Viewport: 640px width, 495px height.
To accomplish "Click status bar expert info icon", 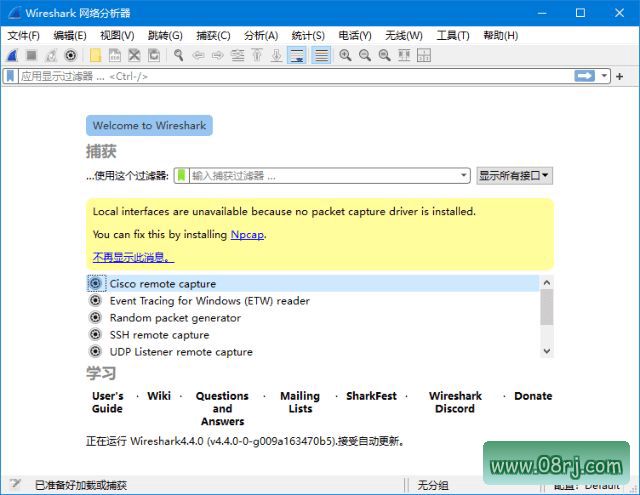I will click(x=16, y=484).
